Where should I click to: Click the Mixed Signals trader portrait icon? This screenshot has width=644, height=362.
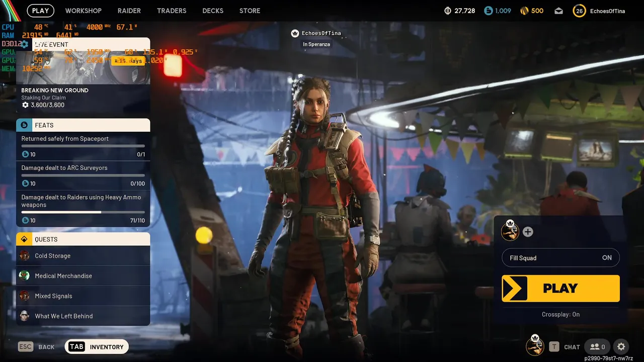pyautogui.click(x=24, y=296)
